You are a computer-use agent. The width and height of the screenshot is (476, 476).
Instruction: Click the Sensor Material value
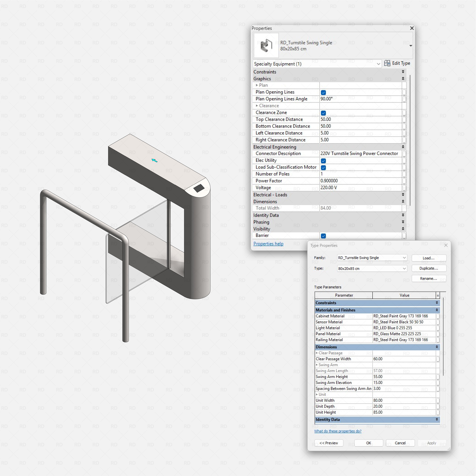pyautogui.click(x=404, y=322)
